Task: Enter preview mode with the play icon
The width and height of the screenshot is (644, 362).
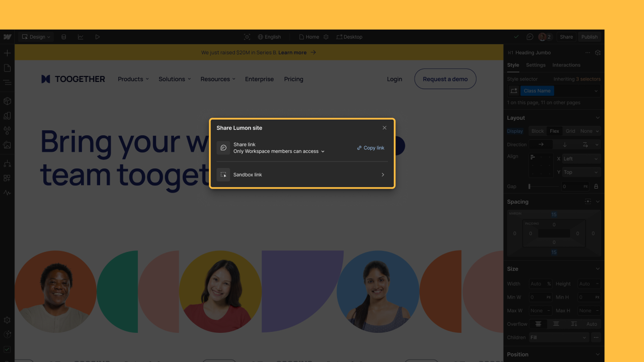Action: click(x=97, y=36)
